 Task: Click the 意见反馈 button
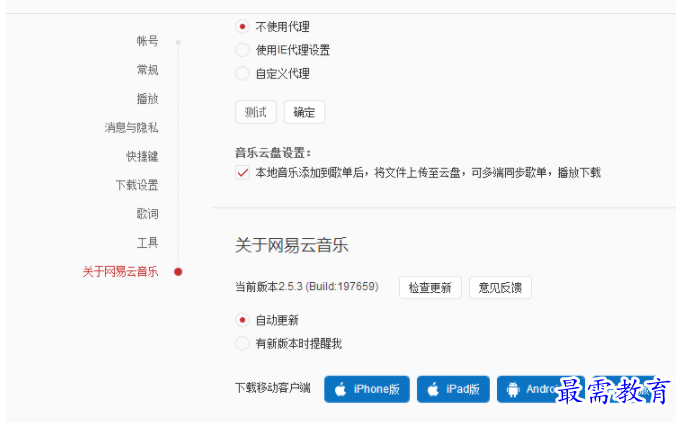click(500, 288)
